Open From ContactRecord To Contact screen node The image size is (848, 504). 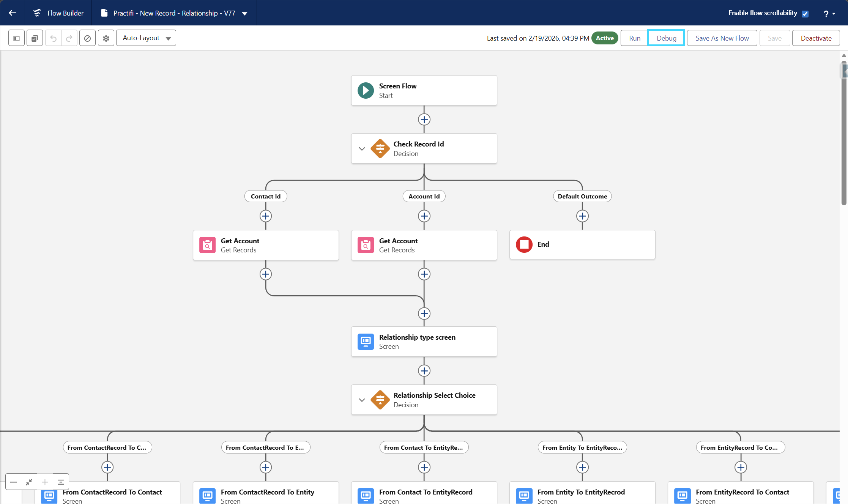[107, 493]
